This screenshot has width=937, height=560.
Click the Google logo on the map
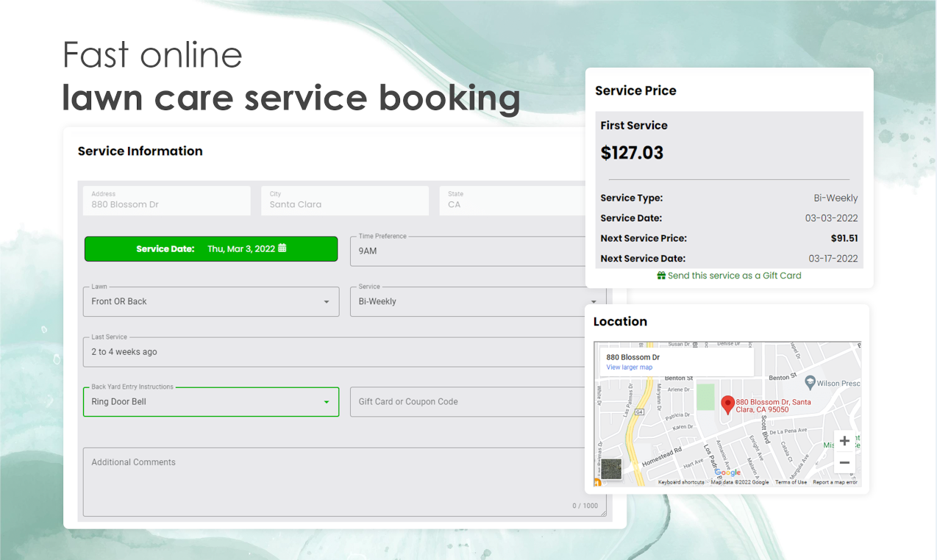click(x=728, y=473)
